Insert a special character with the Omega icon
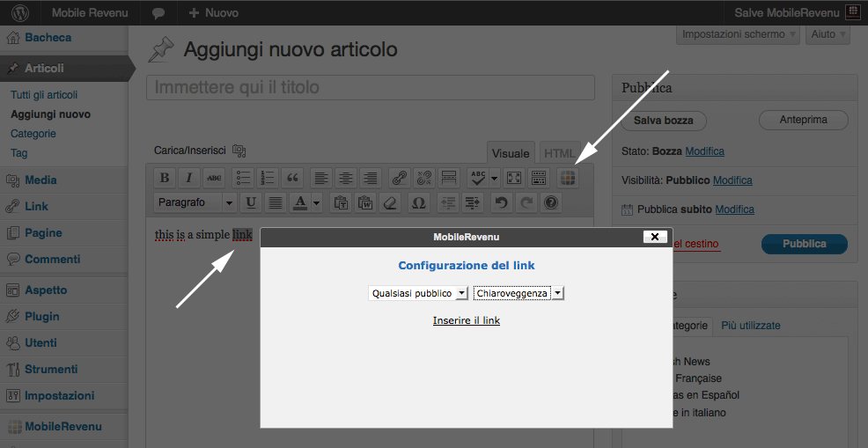 [x=419, y=202]
